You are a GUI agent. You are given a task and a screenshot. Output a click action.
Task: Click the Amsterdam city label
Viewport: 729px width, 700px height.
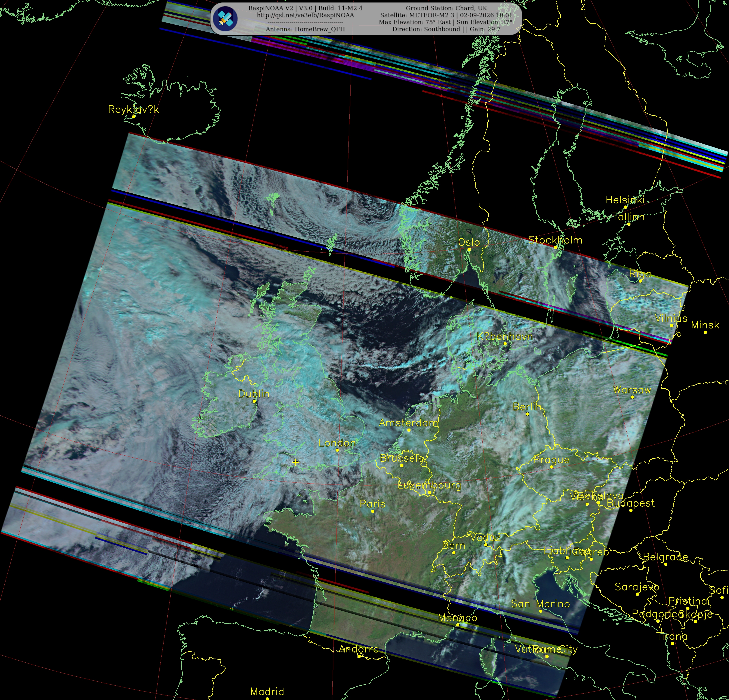point(408,423)
